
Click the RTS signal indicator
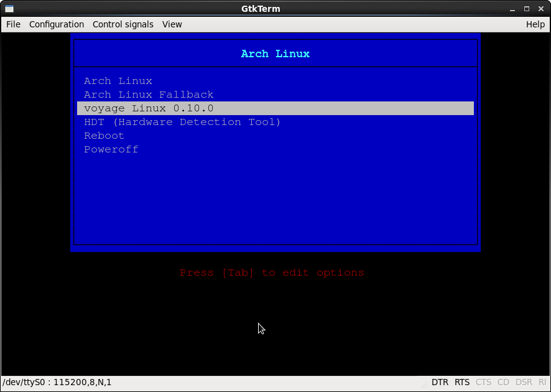(x=462, y=382)
